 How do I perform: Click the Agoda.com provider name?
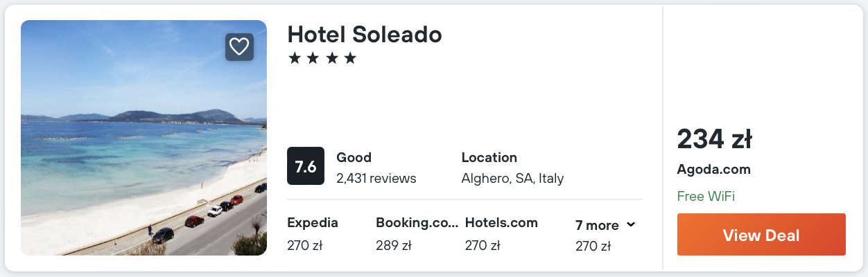(713, 170)
